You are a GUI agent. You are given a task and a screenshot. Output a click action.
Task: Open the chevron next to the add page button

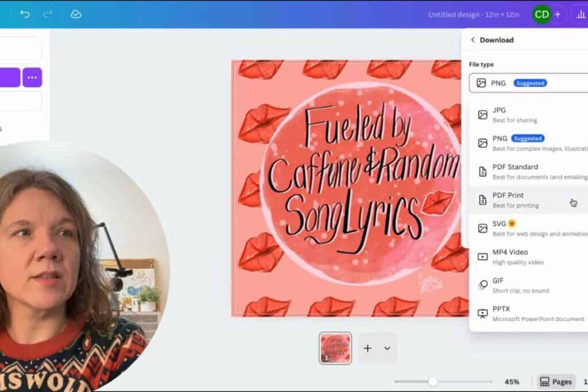pos(388,348)
